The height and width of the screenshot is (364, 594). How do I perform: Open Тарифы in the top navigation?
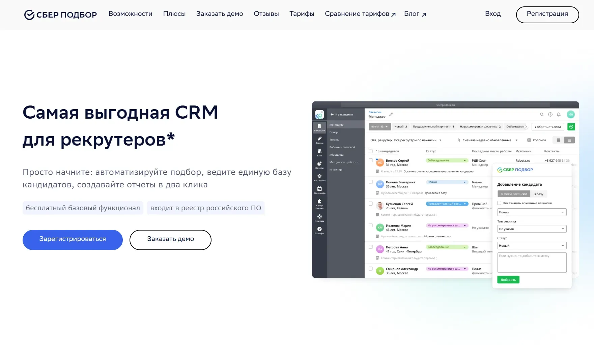(302, 14)
